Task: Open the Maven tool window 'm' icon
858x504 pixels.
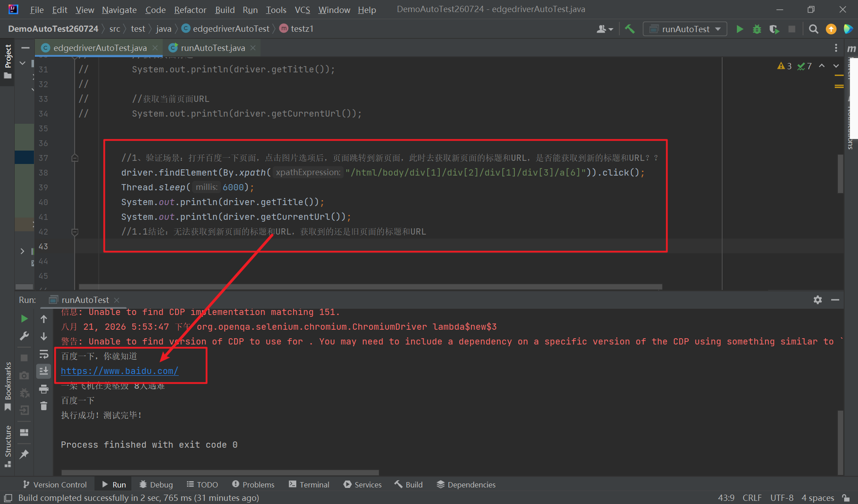Action: pos(851,48)
